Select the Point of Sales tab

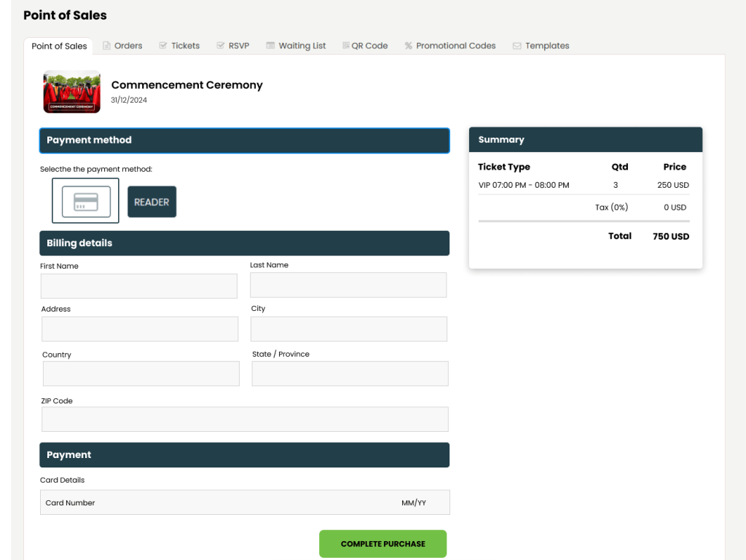pos(58,45)
